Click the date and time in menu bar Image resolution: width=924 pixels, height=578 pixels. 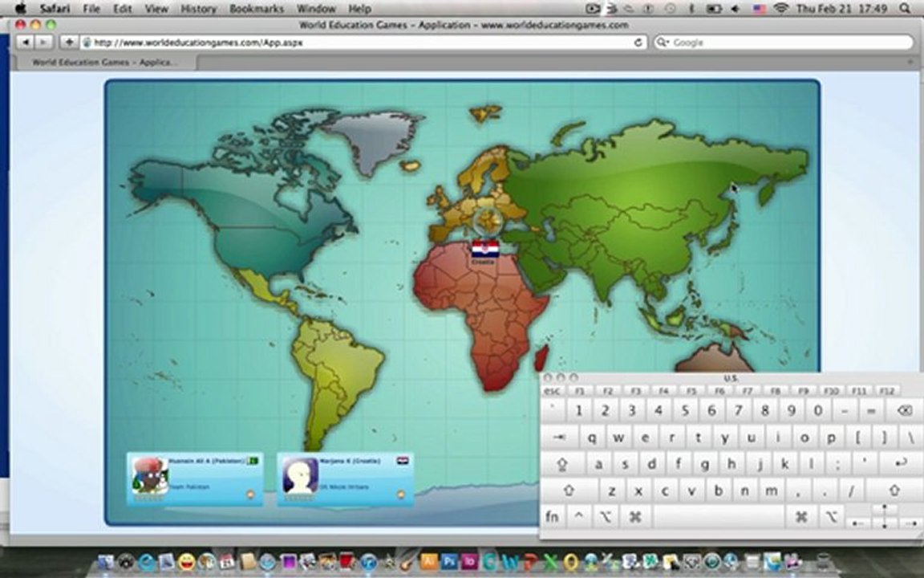[841, 9]
